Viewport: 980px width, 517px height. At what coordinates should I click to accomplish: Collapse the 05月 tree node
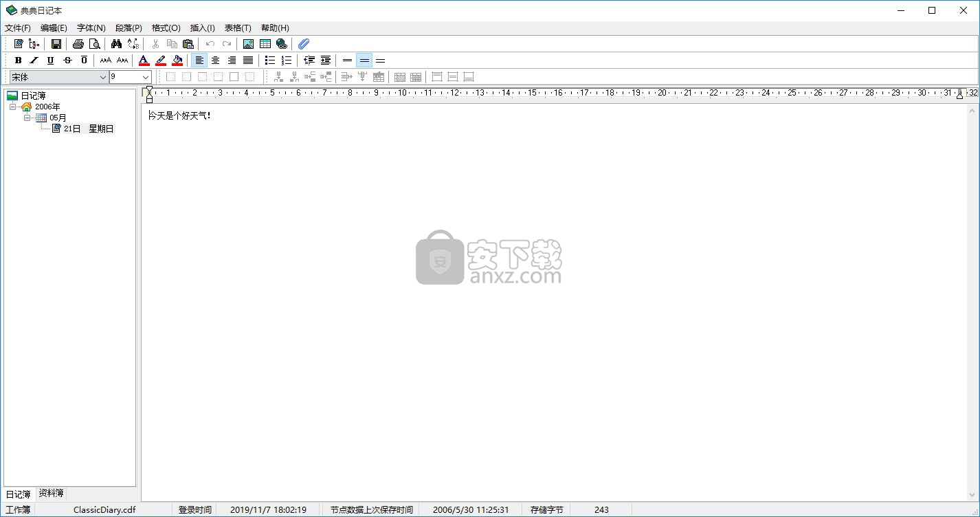[27, 118]
